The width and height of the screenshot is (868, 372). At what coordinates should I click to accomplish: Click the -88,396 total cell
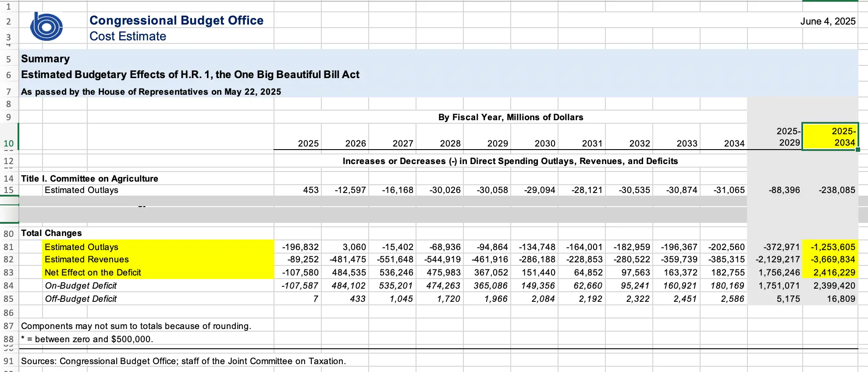[784, 190]
